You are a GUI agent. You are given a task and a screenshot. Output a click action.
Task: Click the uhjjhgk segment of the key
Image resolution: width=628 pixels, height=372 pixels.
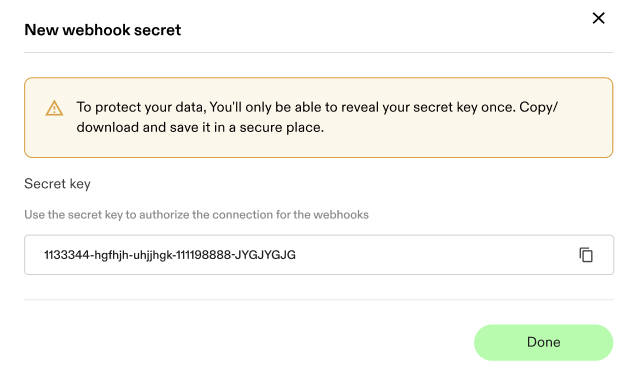153,255
